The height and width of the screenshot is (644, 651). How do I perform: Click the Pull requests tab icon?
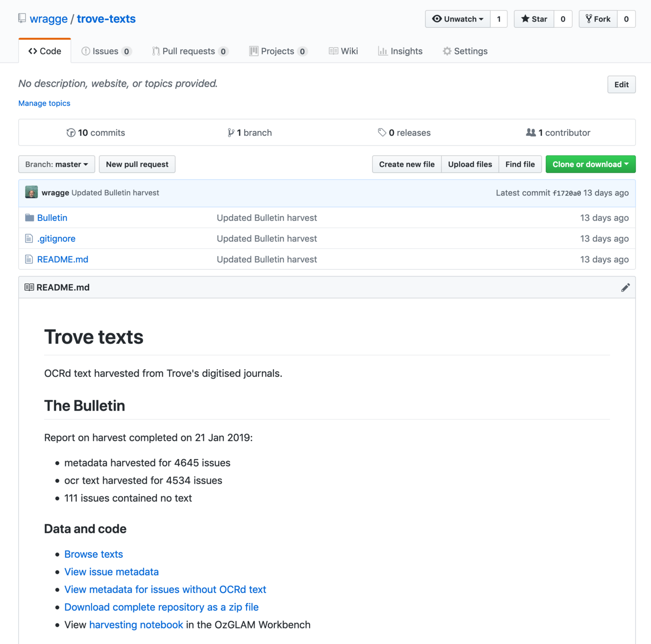[156, 51]
